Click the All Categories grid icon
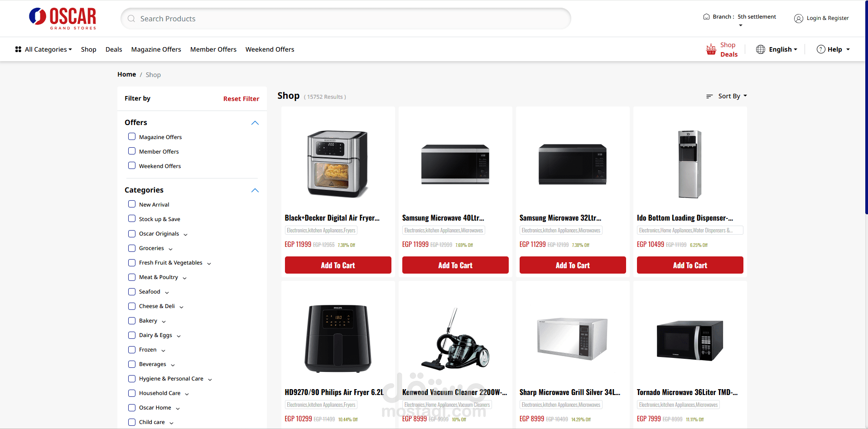Viewport: 868px width, 429px height. [x=18, y=49]
